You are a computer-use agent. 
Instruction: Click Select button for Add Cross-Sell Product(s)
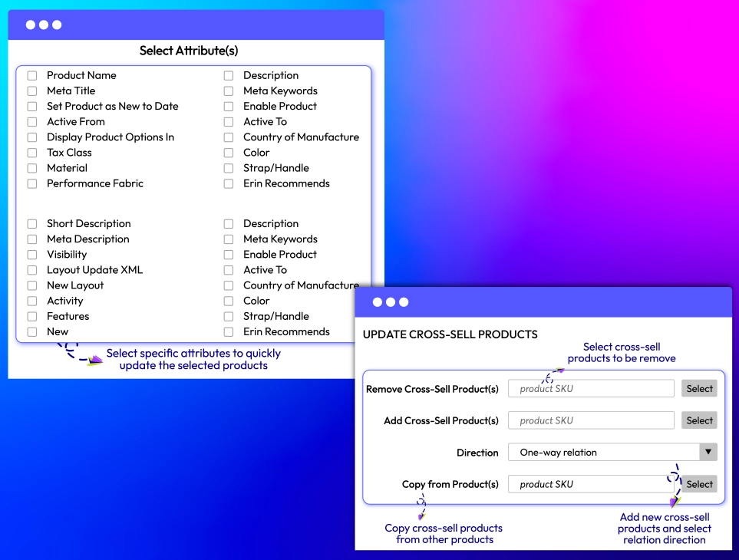(x=699, y=420)
